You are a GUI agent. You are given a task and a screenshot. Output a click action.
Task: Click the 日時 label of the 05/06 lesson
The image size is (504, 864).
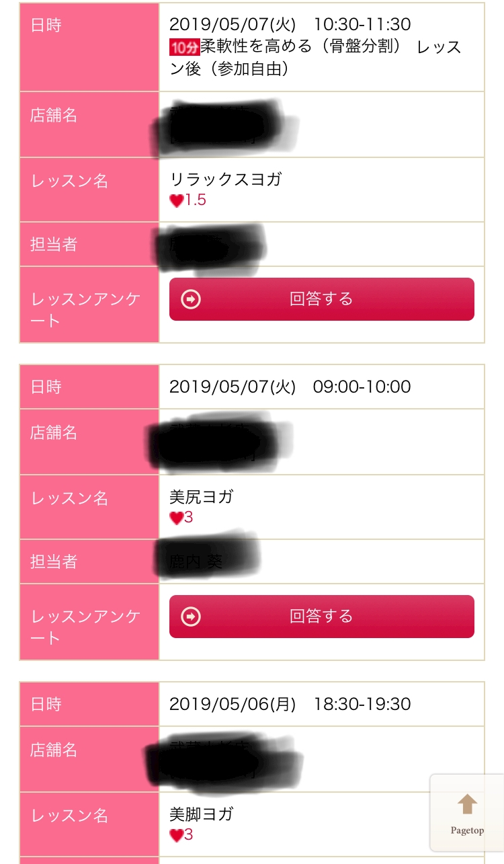[46, 704]
